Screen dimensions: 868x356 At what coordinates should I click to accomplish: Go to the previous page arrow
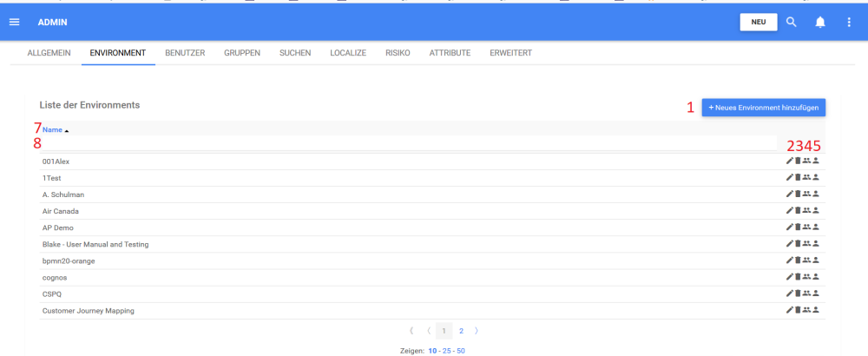point(429,331)
